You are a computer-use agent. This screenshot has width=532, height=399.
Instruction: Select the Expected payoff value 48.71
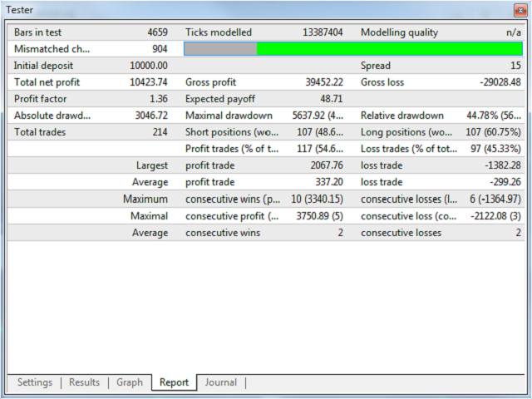point(328,99)
